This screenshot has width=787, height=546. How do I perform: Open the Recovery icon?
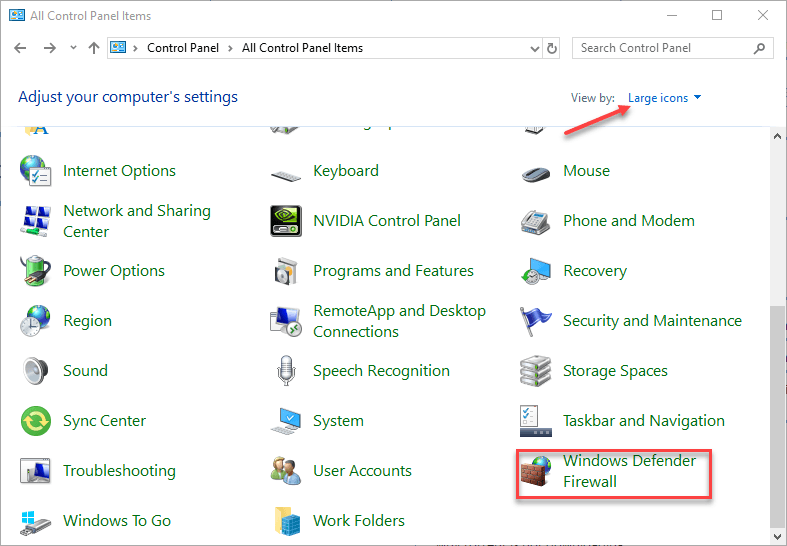tap(536, 271)
